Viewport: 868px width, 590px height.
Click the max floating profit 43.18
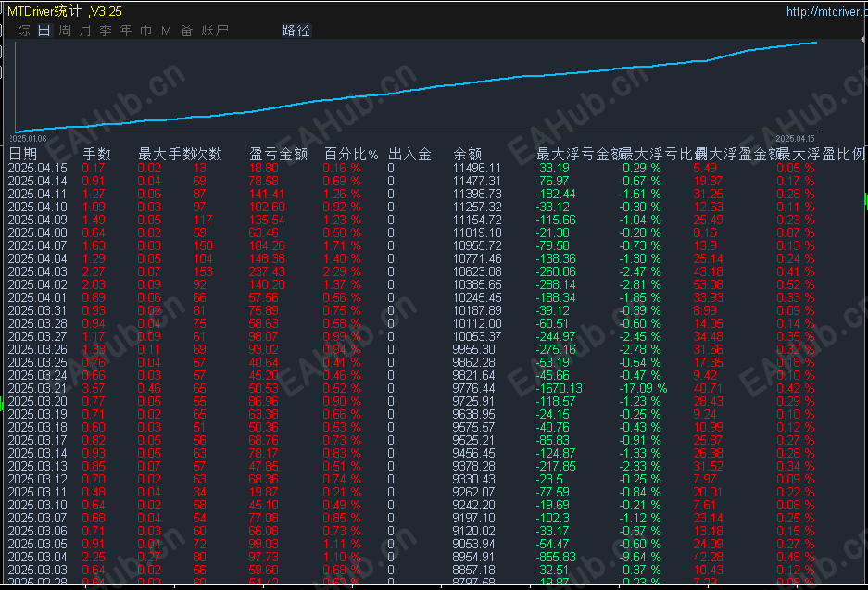click(x=709, y=271)
